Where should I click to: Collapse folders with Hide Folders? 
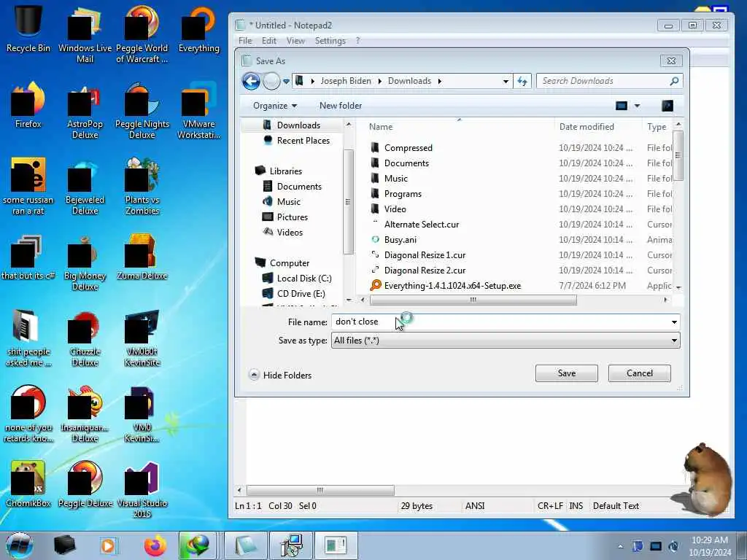[280, 376]
